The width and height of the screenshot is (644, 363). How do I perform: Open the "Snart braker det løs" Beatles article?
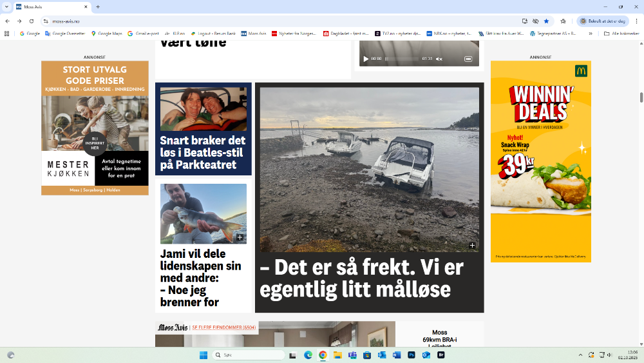click(203, 152)
